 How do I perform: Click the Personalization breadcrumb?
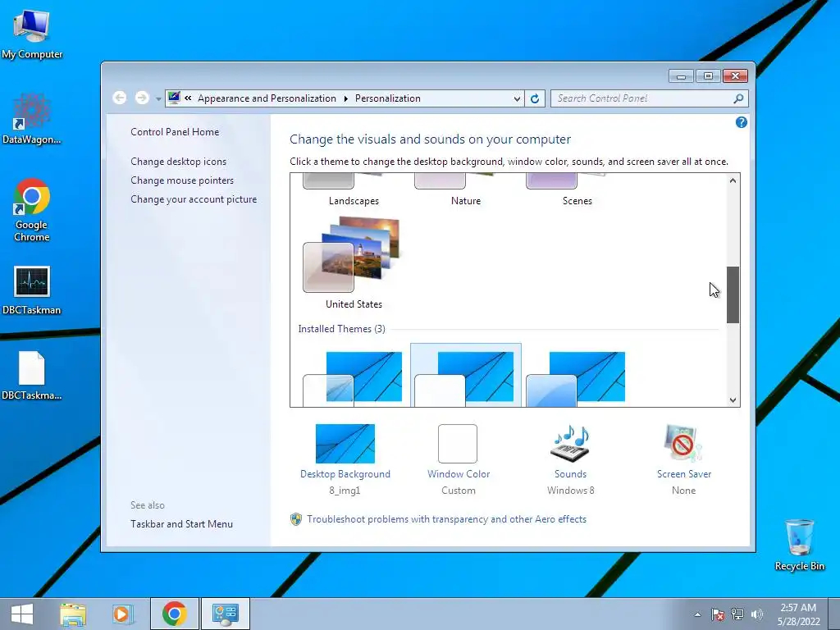click(388, 98)
